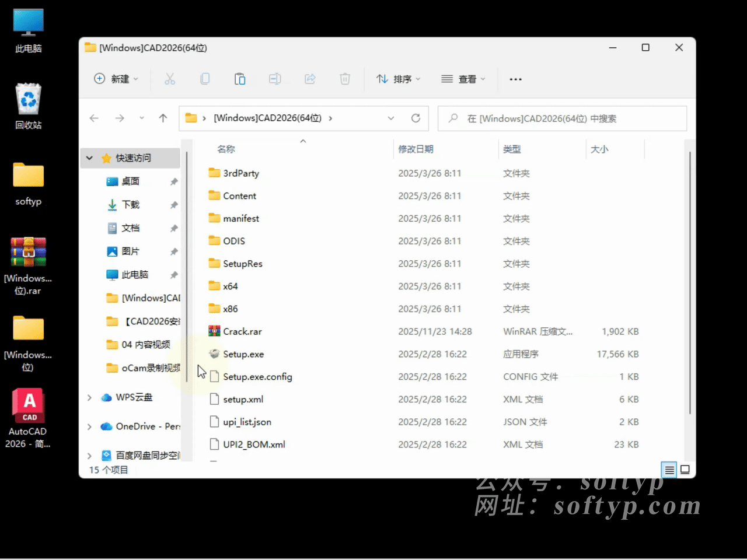The height and width of the screenshot is (560, 747).
Task: Click the Refresh icon next to address bar
Action: point(416,118)
